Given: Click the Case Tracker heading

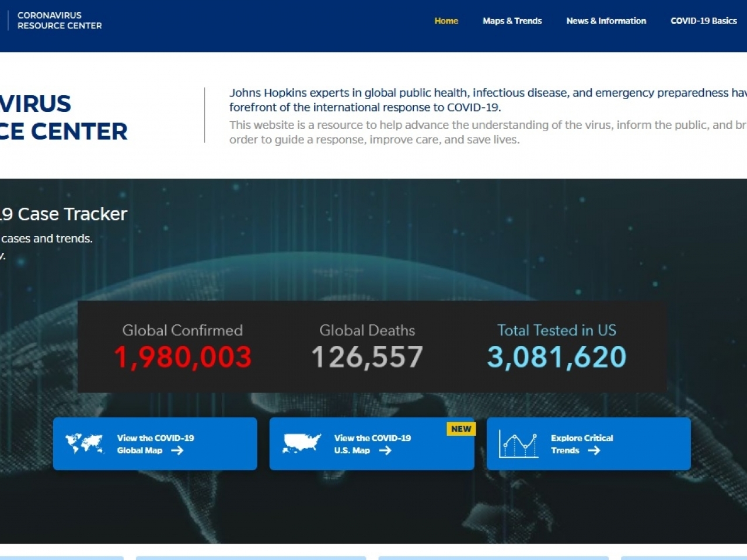Looking at the screenshot, I should tap(64, 214).
